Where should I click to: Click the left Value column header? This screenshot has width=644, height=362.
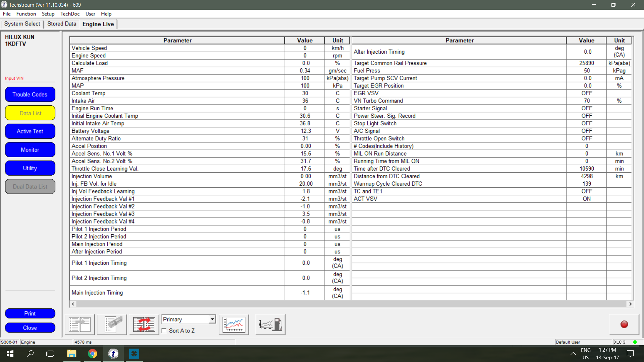click(x=305, y=41)
